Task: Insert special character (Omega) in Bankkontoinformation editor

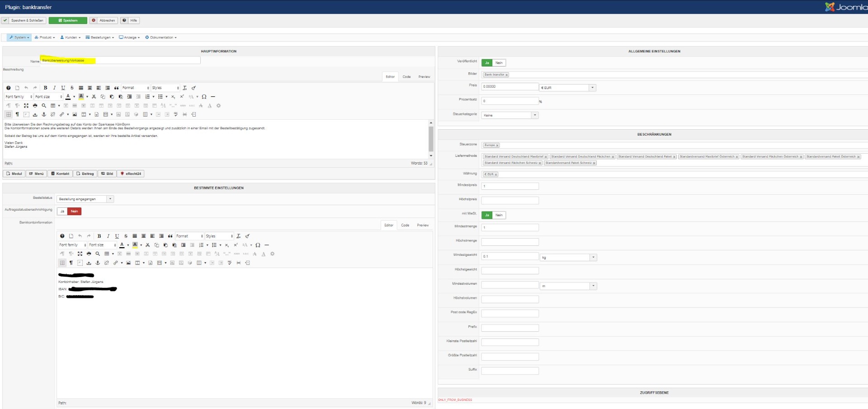Action: tap(258, 245)
